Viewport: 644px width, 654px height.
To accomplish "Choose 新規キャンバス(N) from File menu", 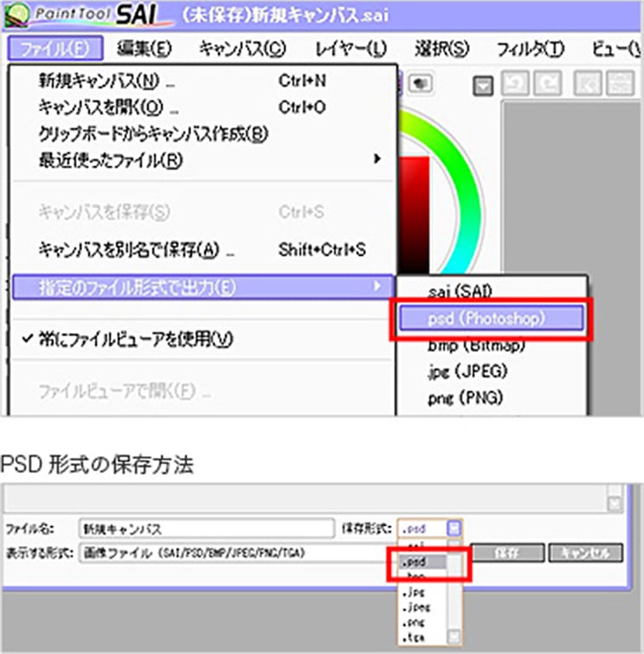I will pyautogui.click(x=203, y=80).
